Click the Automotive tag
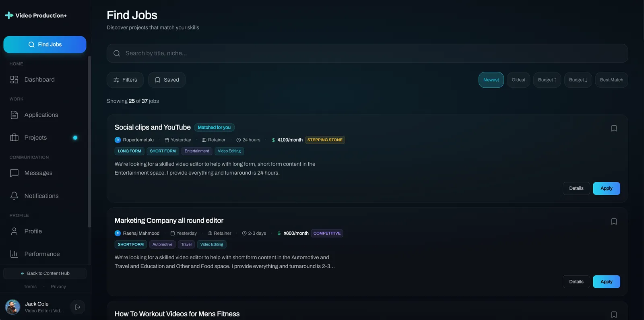Image resolution: width=644 pixels, height=320 pixels. (162, 245)
